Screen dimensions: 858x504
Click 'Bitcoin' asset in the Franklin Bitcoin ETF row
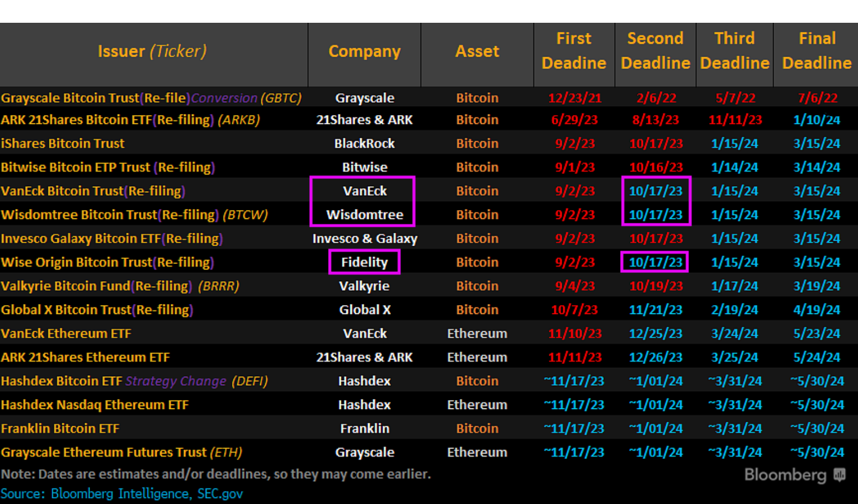click(x=477, y=428)
